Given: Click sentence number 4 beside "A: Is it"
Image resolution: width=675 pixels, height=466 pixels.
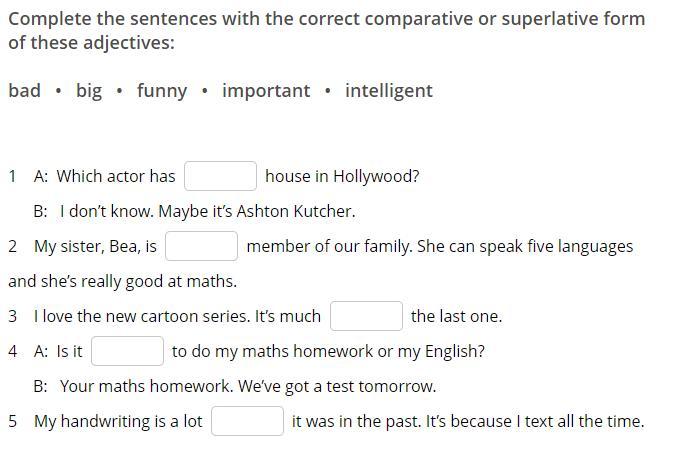Looking at the screenshot, I should tap(13, 351).
